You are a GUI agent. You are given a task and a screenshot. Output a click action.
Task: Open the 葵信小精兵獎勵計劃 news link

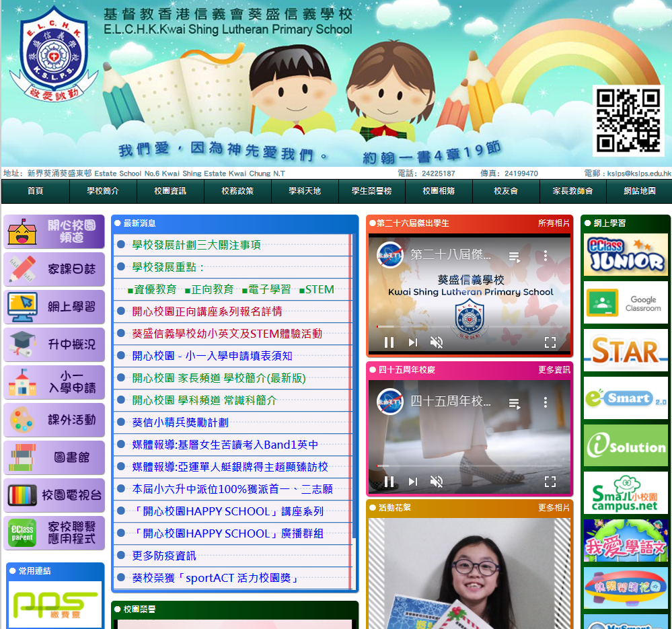[180, 422]
